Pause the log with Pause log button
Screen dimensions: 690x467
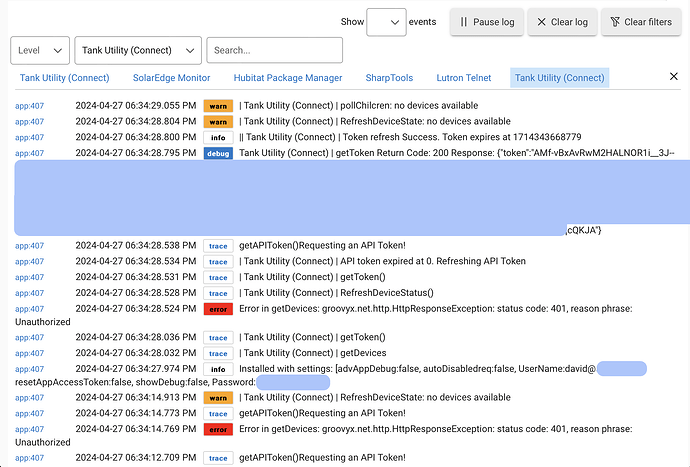coord(487,22)
